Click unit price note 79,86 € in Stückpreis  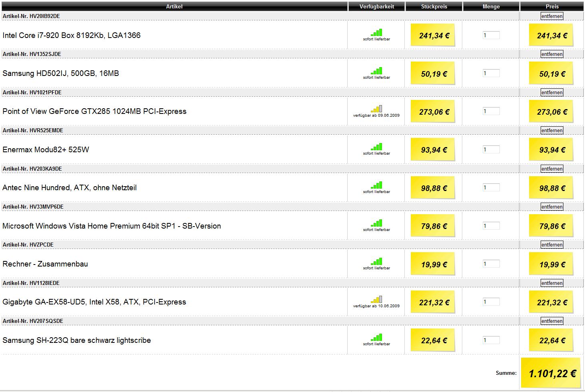433,226
